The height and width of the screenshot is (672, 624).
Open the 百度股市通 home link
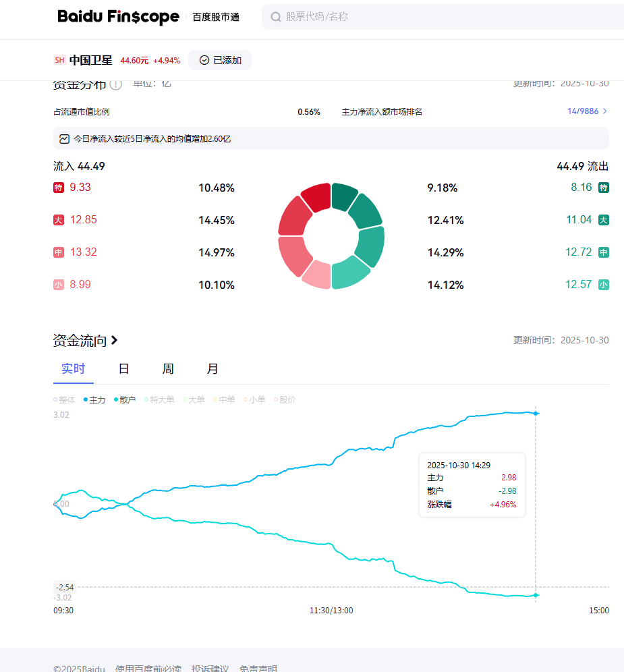(x=216, y=17)
